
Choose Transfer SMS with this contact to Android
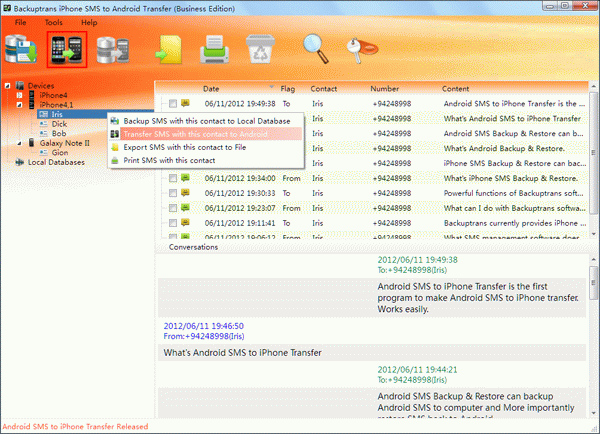206,134
